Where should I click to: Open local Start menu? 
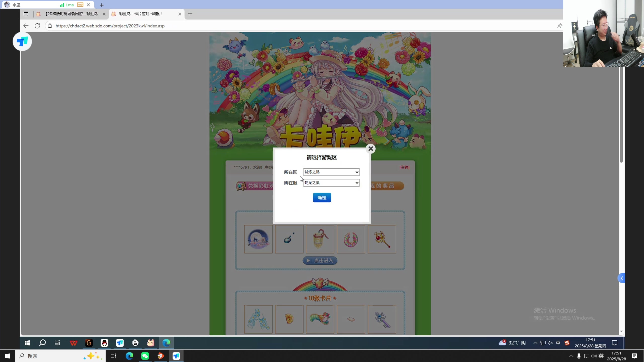click(8, 356)
